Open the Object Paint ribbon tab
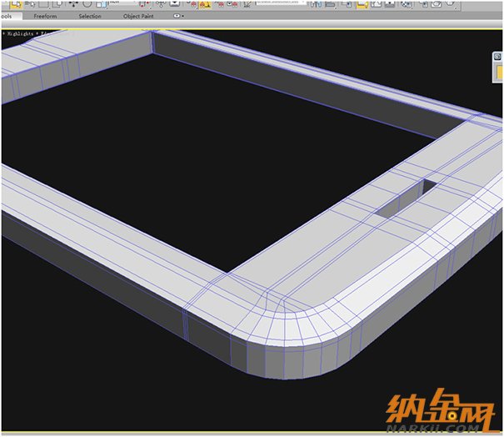The height and width of the screenshot is (437, 504). [x=138, y=16]
